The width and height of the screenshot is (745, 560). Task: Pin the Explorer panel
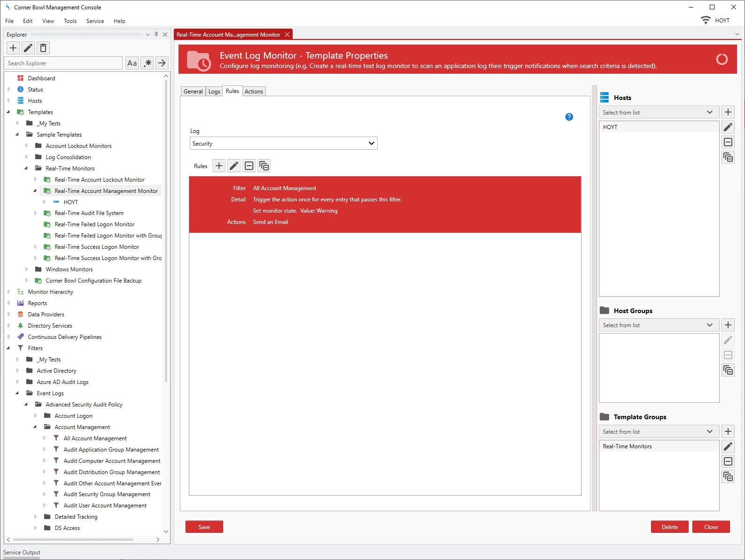tap(156, 34)
